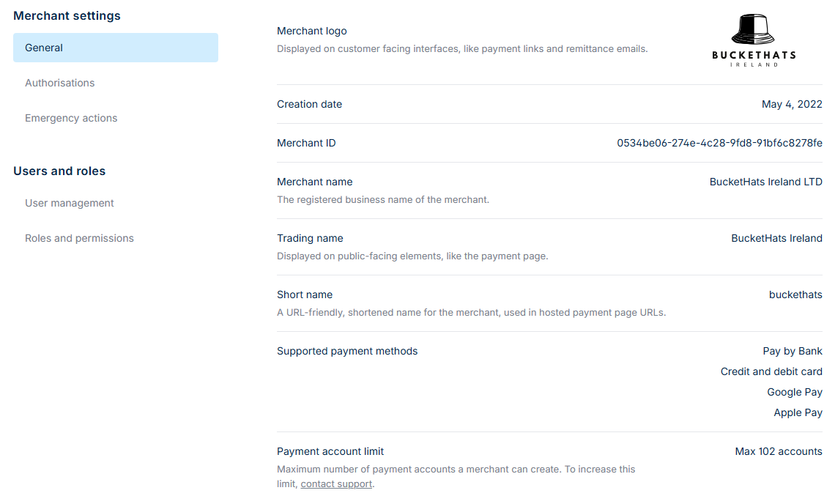Click the buckethats short name value
Viewport: 835px width, 504px height.
pos(795,294)
